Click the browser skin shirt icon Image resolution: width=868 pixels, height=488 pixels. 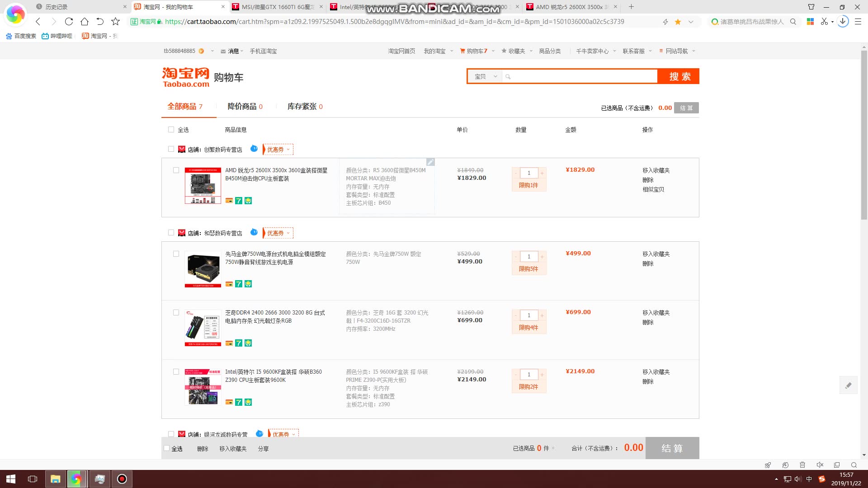811,7
